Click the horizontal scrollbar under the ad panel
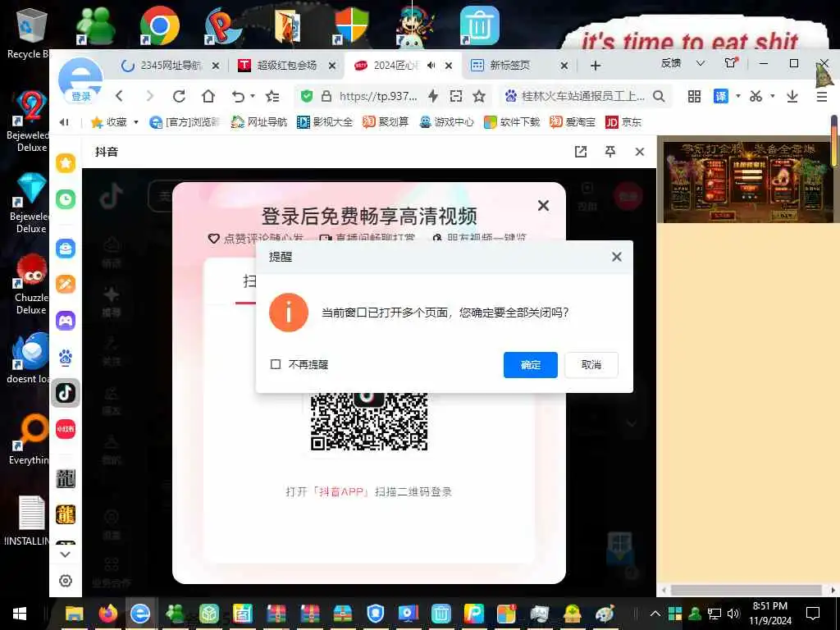This screenshot has height=630, width=840. (x=747, y=590)
